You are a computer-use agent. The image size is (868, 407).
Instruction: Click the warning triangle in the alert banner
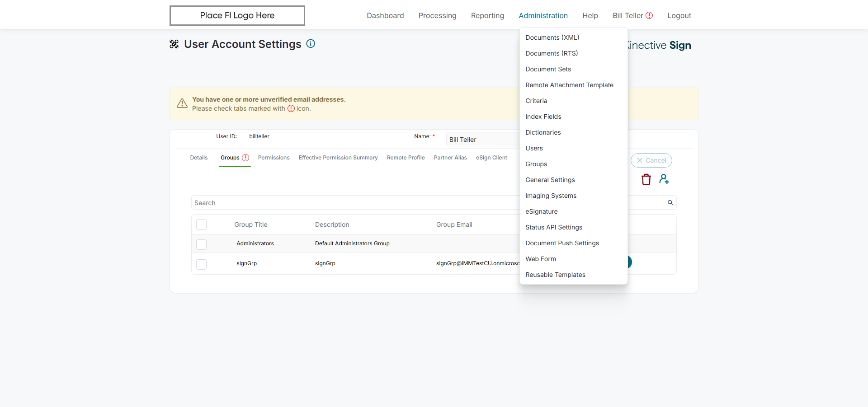(x=182, y=103)
